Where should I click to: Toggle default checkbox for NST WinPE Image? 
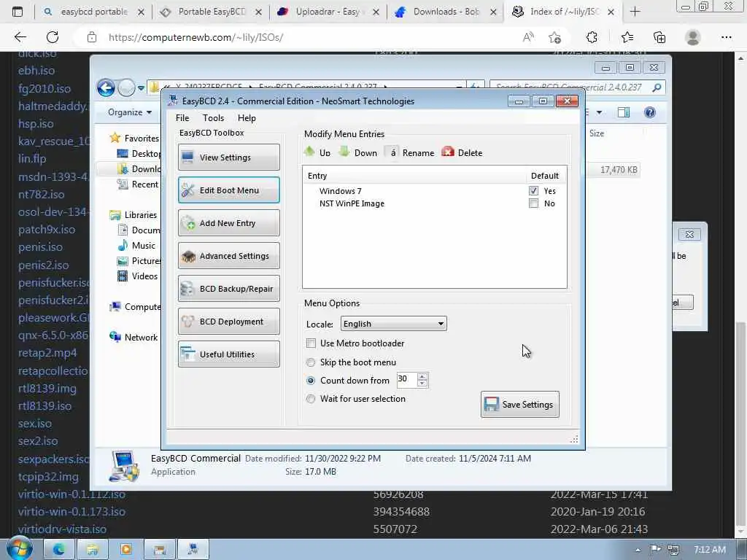pos(533,203)
